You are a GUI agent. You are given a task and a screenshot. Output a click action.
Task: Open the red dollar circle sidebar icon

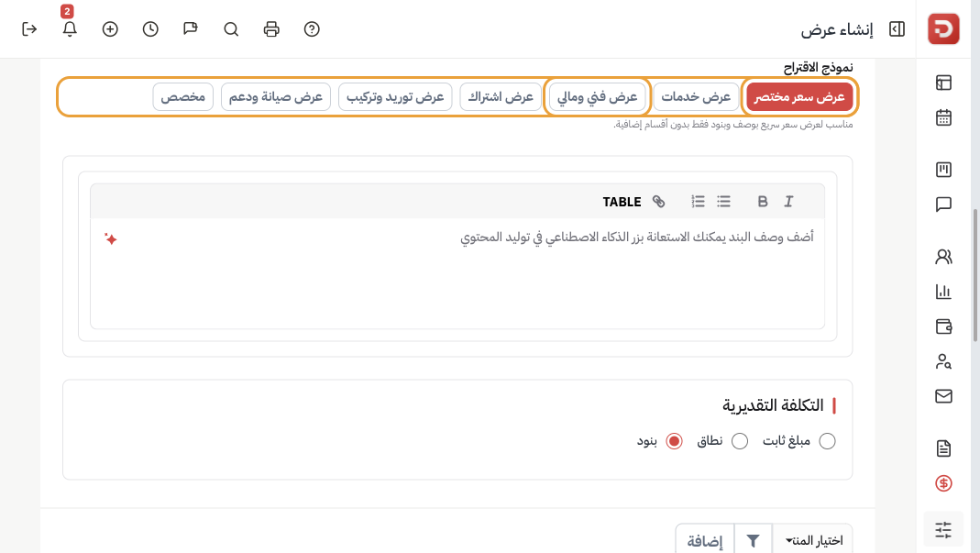click(943, 483)
